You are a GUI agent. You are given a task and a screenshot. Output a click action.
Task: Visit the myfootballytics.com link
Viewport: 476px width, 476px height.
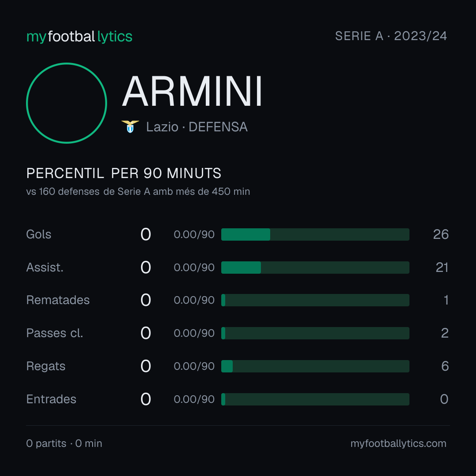[x=398, y=443]
